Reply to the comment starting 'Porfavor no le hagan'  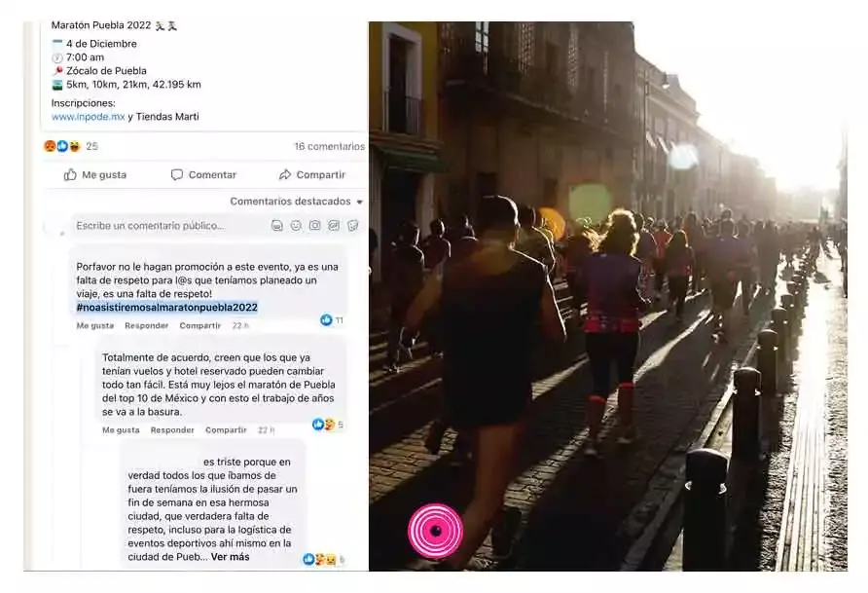[146, 325]
